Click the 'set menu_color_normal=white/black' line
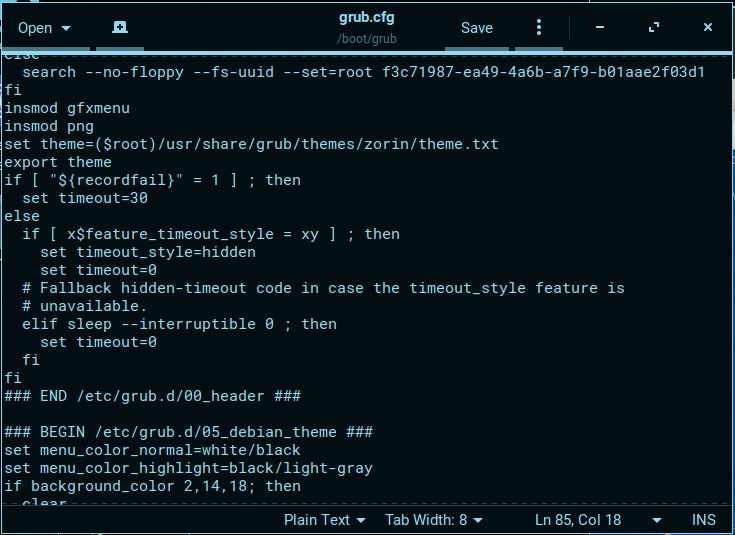The height and width of the screenshot is (535, 735). point(152,450)
